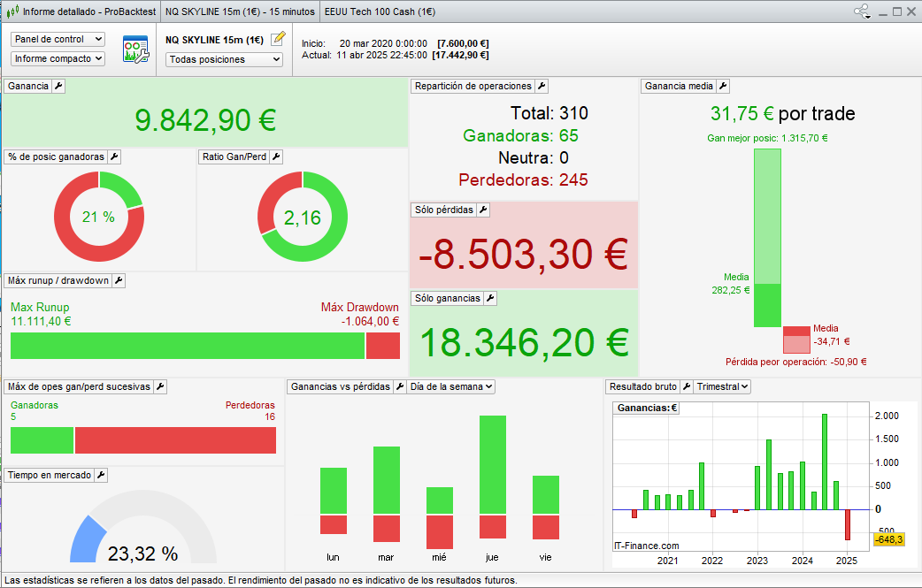Click the EEUU Tech 100 Cash title tab

point(380,11)
